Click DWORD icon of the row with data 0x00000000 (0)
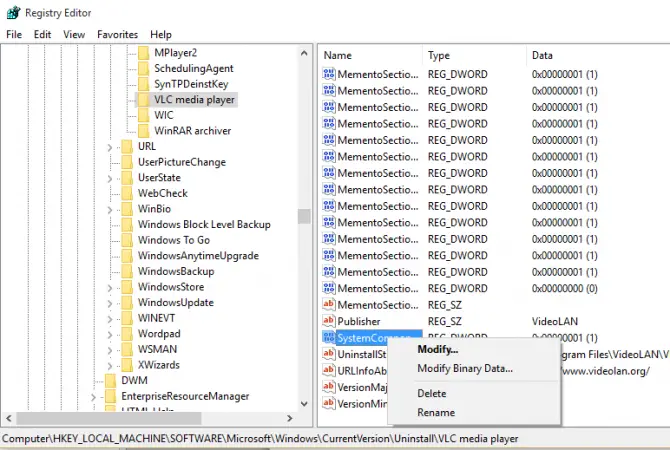 pyautogui.click(x=328, y=288)
